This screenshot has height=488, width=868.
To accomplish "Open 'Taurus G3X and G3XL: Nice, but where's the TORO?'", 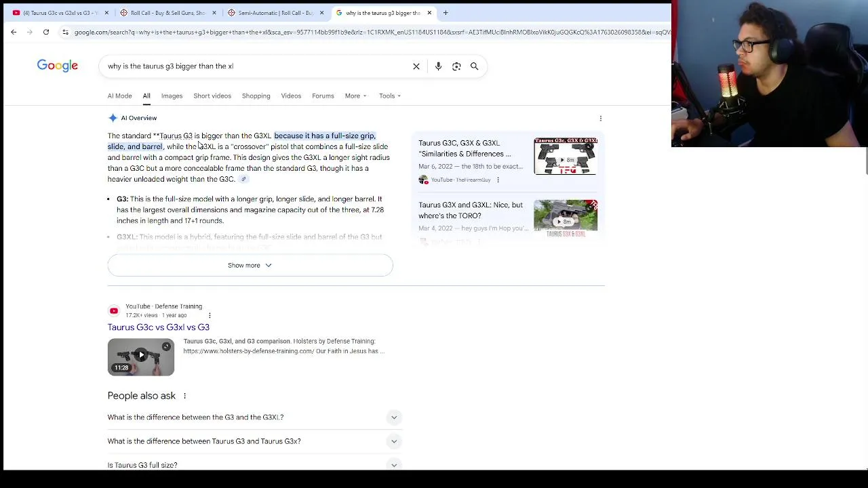I will [x=470, y=210].
